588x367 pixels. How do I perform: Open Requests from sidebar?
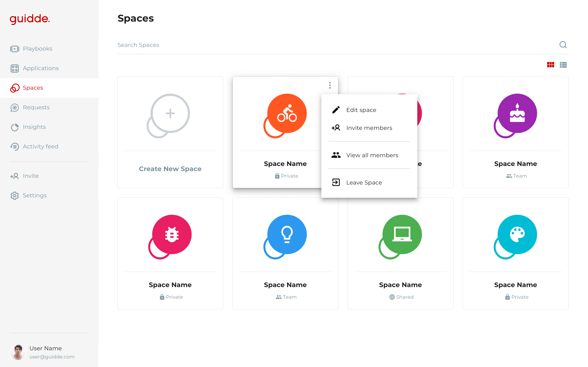(36, 107)
